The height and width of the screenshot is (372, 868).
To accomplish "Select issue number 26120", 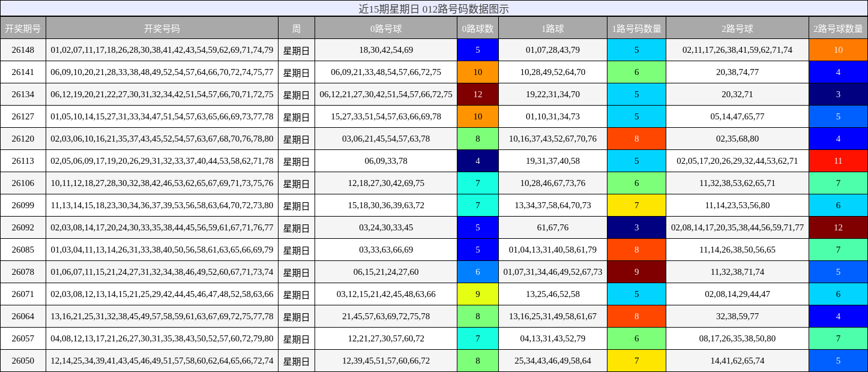I will click(x=23, y=139).
